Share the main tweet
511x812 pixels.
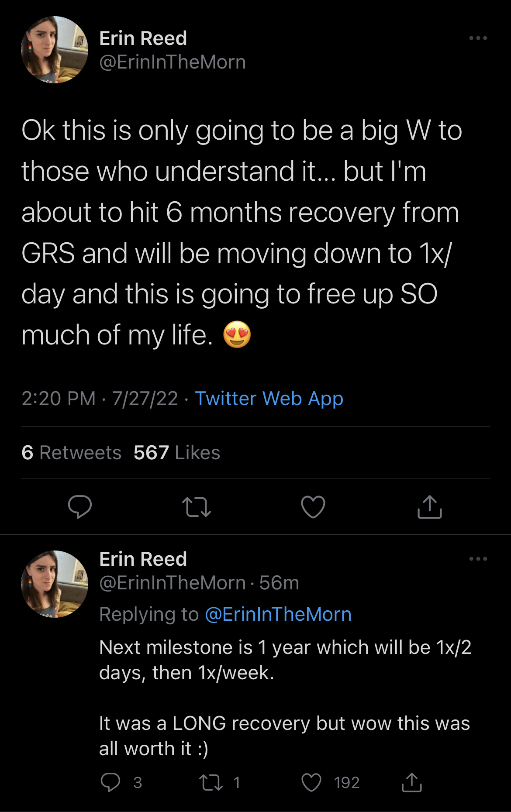[430, 507]
